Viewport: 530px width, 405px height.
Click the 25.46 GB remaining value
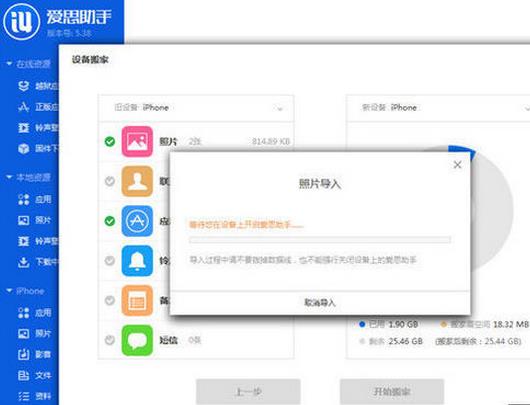pos(405,341)
